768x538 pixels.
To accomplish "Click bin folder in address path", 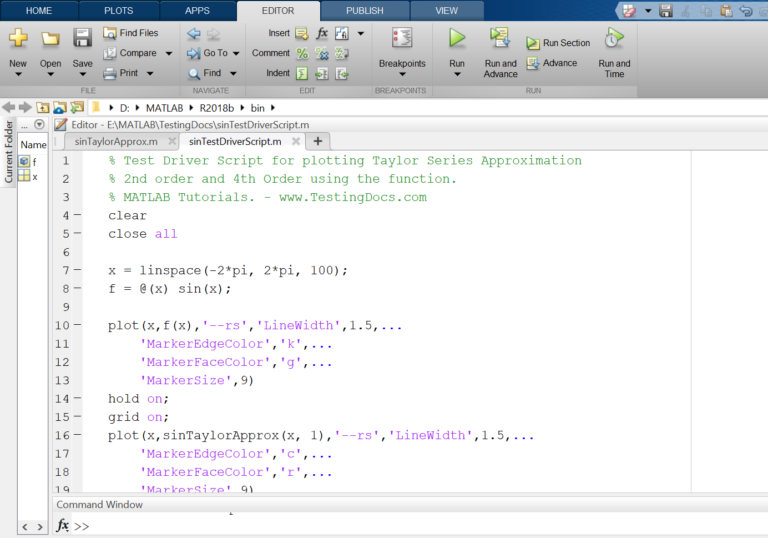I will pyautogui.click(x=258, y=108).
